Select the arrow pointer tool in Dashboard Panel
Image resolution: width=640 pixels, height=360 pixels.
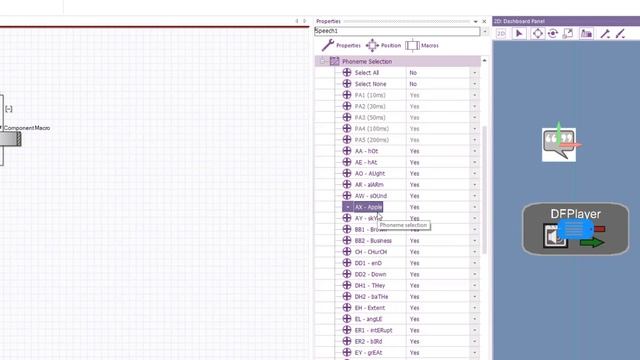[519, 33]
